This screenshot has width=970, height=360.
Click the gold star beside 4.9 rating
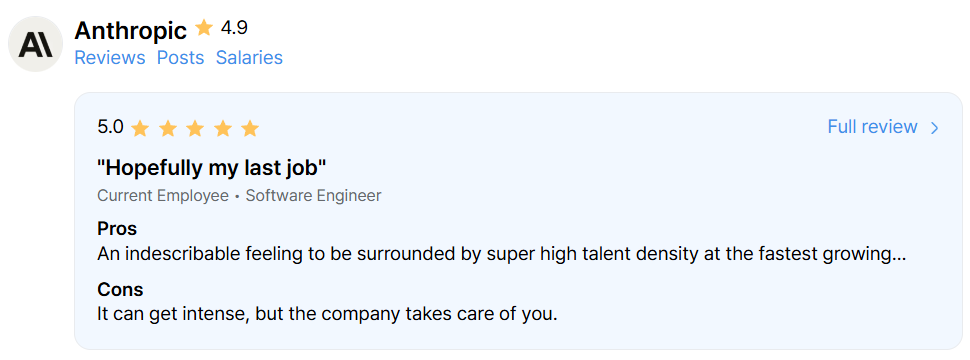(x=204, y=28)
